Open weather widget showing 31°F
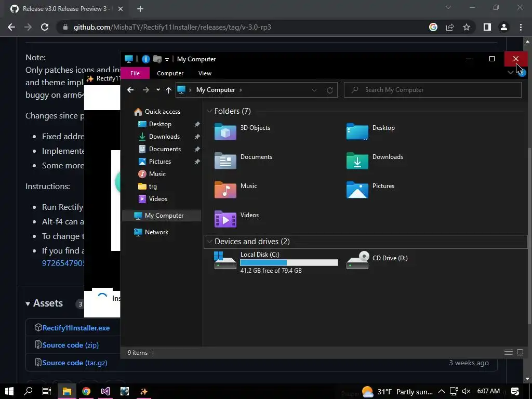Screen dimensions: 532x399 coord(397,392)
